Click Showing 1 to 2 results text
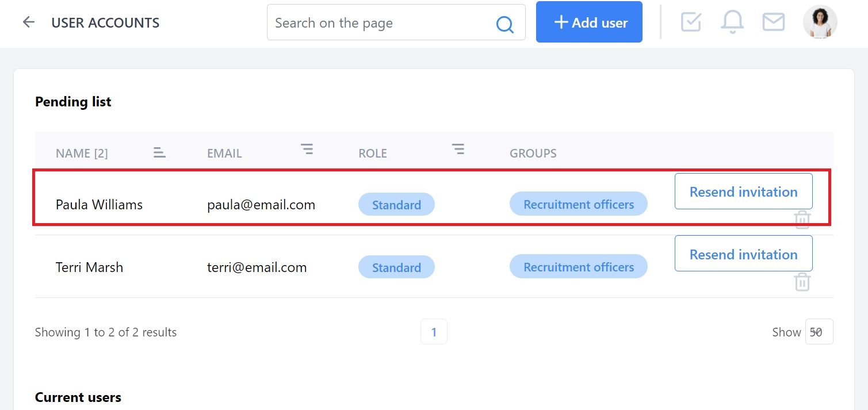 pyautogui.click(x=106, y=332)
